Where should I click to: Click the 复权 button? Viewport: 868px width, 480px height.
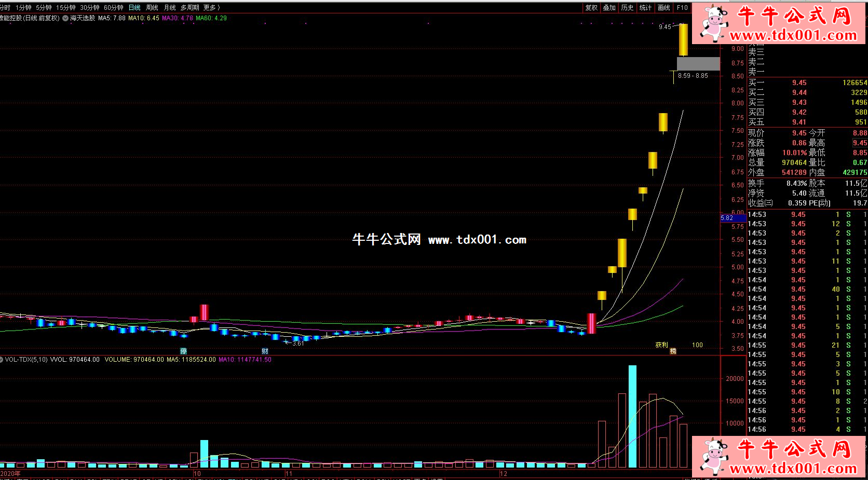pyautogui.click(x=591, y=8)
